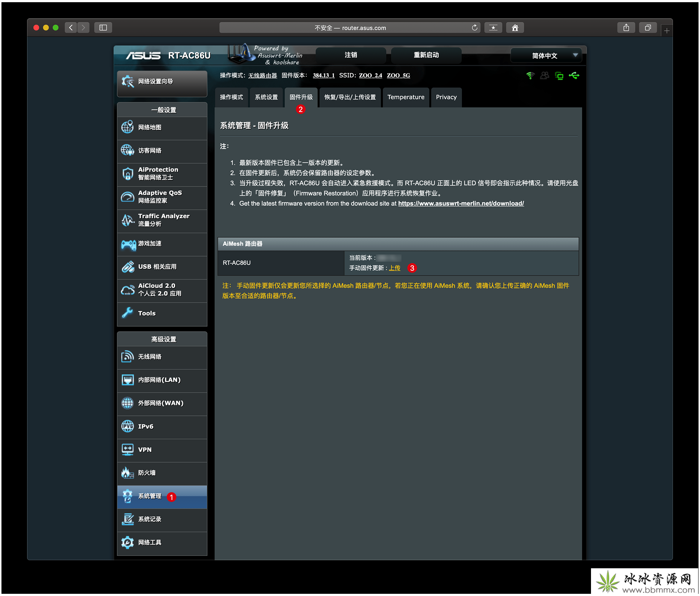Open the asuswrt-merlin.net download link
This screenshot has width=700, height=596.
click(x=461, y=204)
